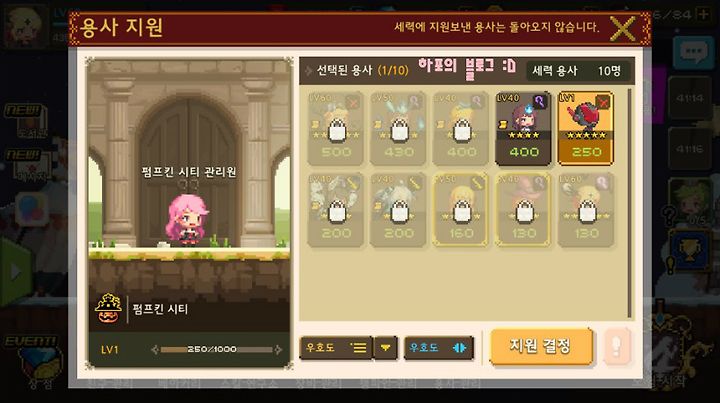Select the locked hero card worth 430
This screenshot has height=403, width=720.
tap(398, 128)
